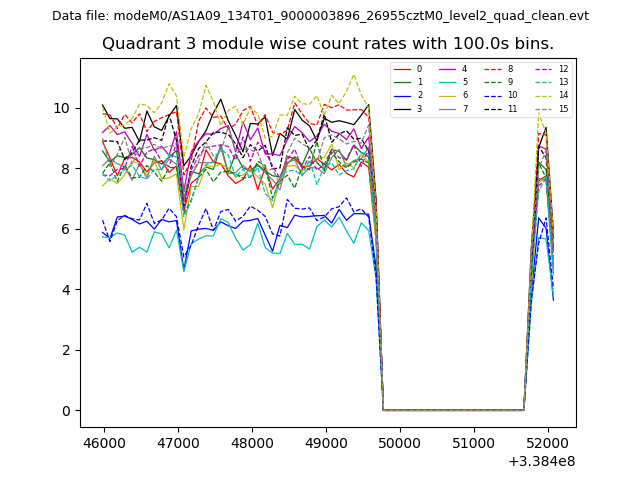The image size is (640, 480).
Task: Select the black dashed swatch for module 11
Action: pyautogui.click(x=492, y=108)
